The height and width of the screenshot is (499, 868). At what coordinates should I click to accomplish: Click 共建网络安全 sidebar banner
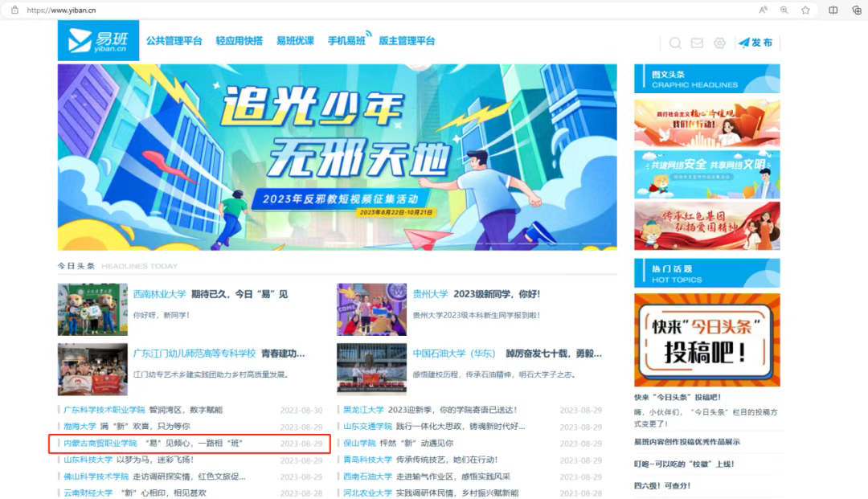707,174
